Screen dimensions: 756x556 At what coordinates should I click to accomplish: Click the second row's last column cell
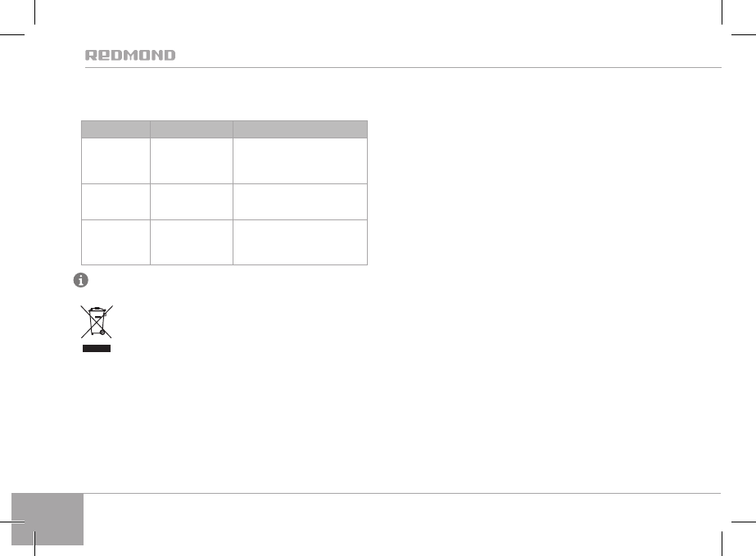(300, 201)
